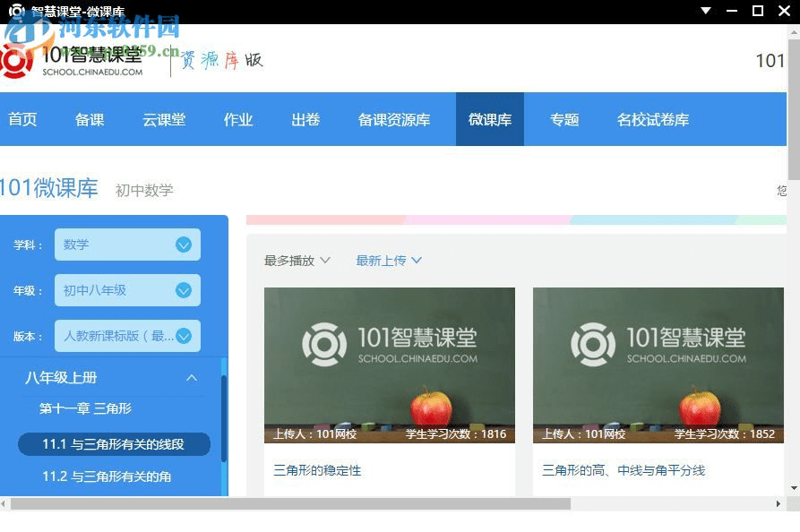Maximize the 智慧课堂 window
Screen dimensions: 800x532
[x=758, y=11]
